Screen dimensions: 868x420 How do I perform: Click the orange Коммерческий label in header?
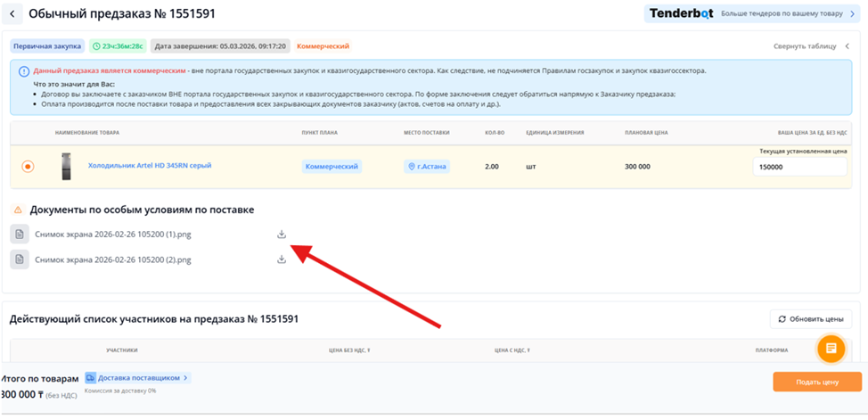click(x=323, y=46)
